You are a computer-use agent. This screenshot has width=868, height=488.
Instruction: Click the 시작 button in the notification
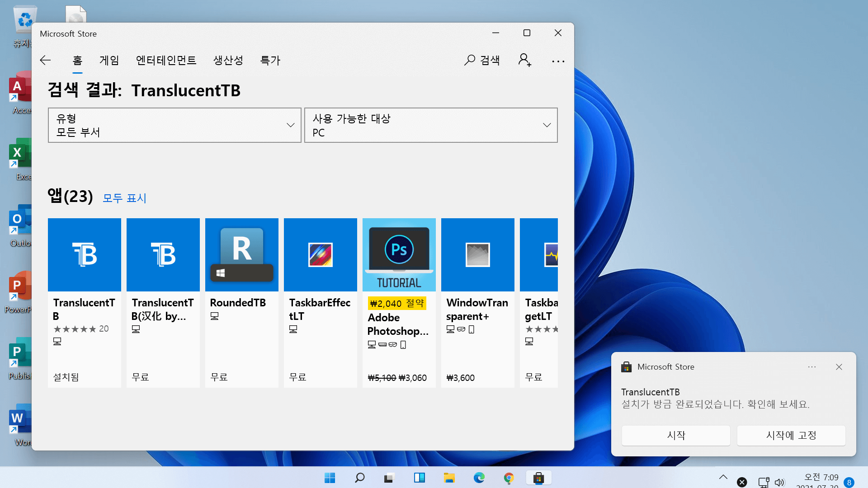[676, 435]
